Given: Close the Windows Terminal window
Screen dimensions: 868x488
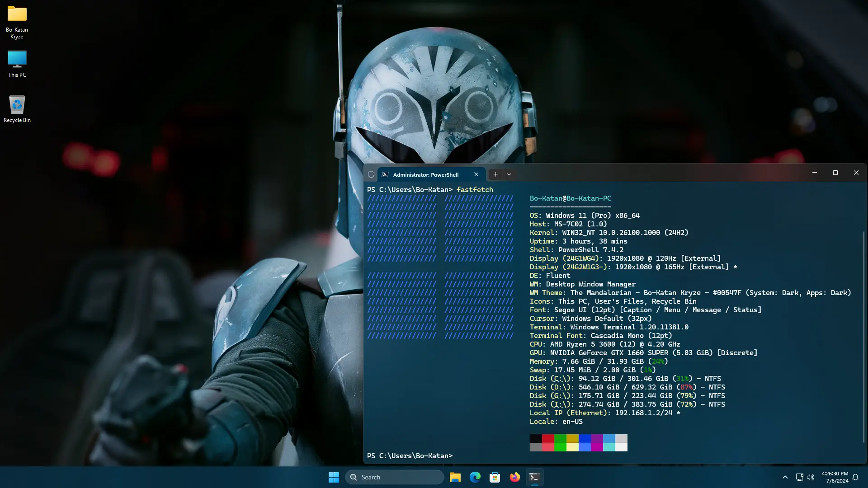Looking at the screenshot, I should [x=856, y=173].
